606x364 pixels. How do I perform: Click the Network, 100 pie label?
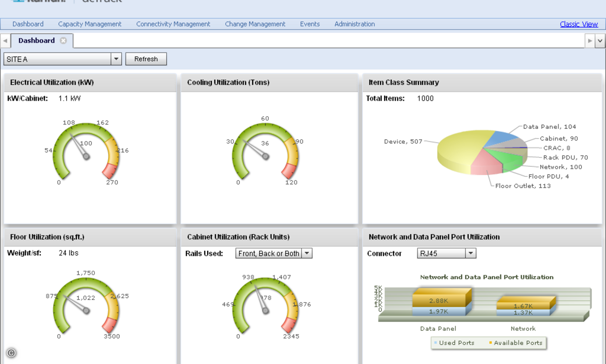point(561,167)
